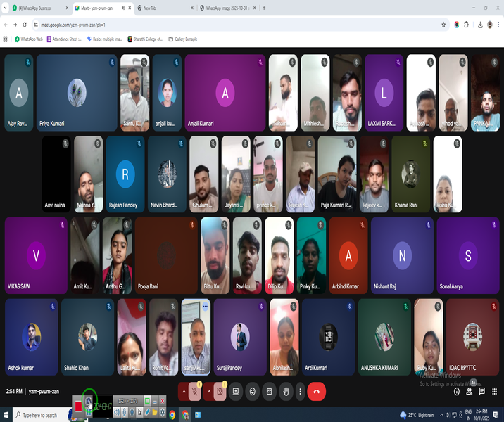Click the share screen button
504x422 pixels.
(x=235, y=392)
